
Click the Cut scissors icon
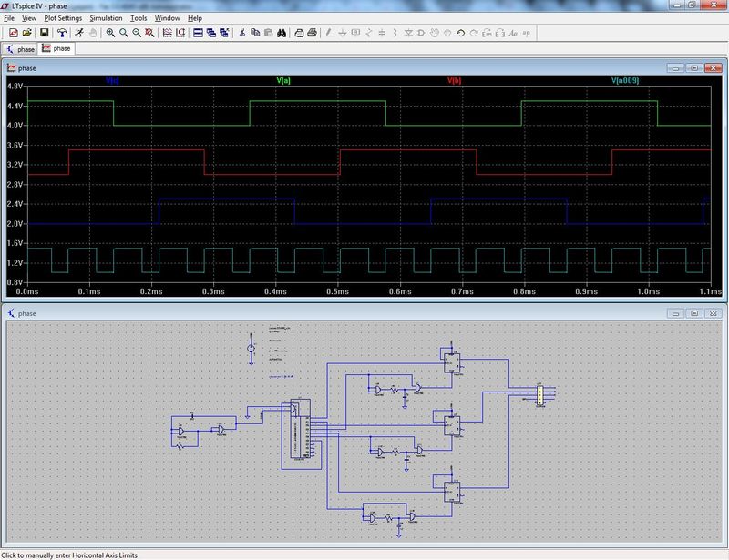(241, 33)
